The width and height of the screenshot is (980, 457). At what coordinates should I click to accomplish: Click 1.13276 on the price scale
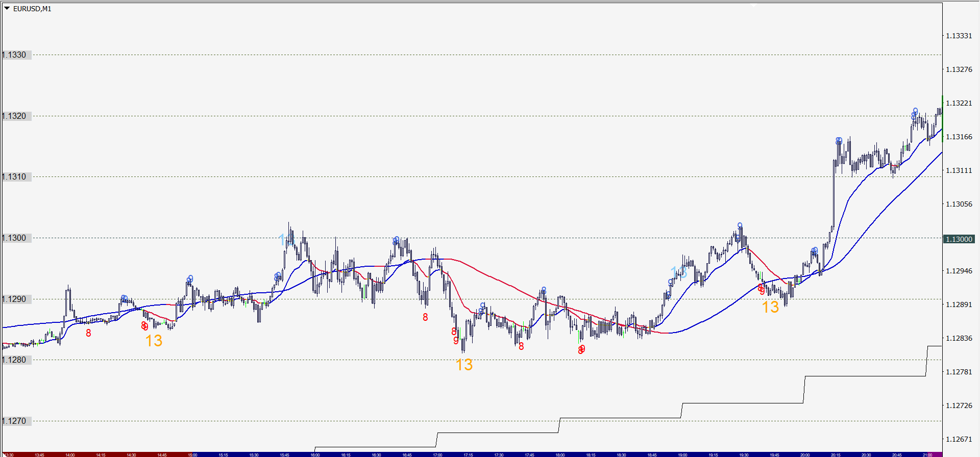pyautogui.click(x=959, y=69)
